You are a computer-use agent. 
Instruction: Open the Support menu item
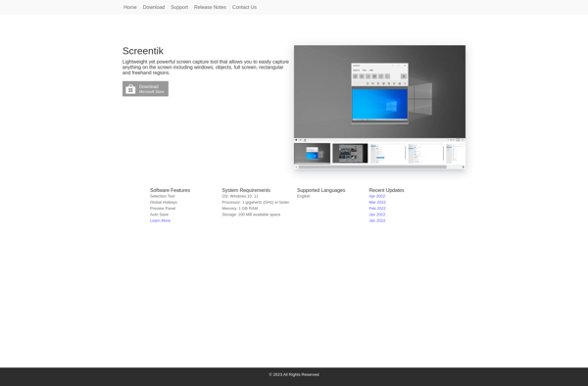coord(179,7)
